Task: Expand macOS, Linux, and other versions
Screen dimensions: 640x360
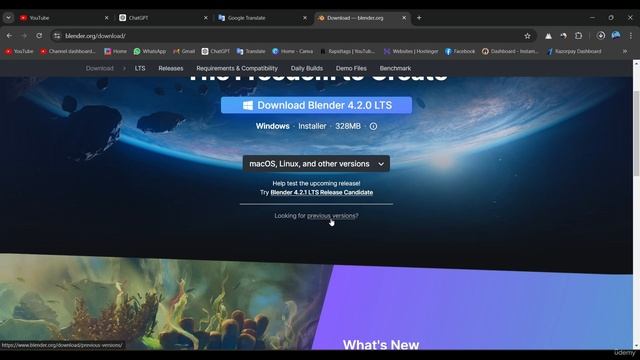Action: 316,164
